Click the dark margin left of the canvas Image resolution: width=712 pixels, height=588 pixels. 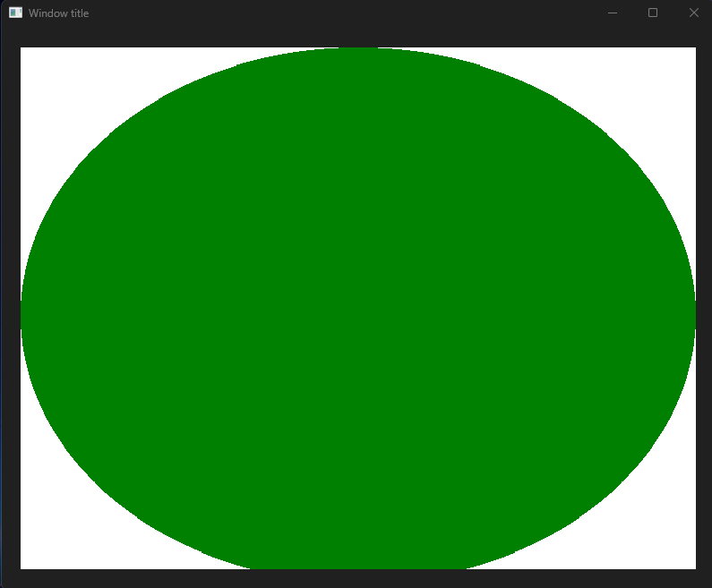coord(10,309)
